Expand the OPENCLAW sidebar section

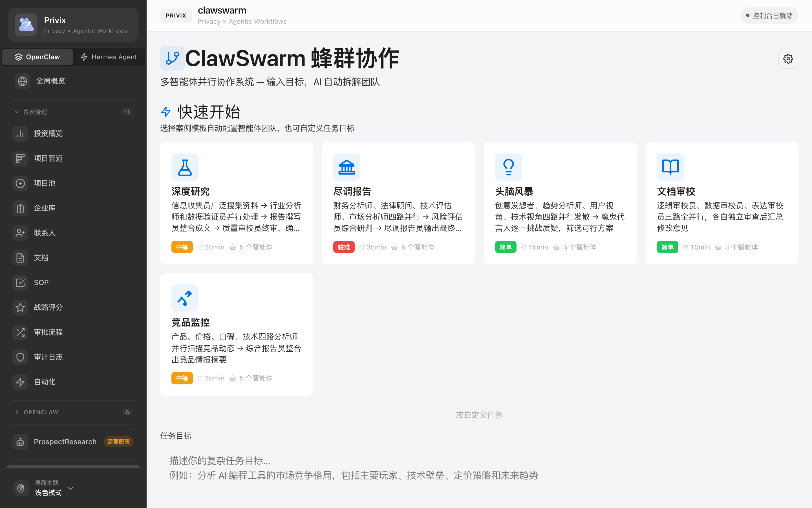(x=73, y=412)
